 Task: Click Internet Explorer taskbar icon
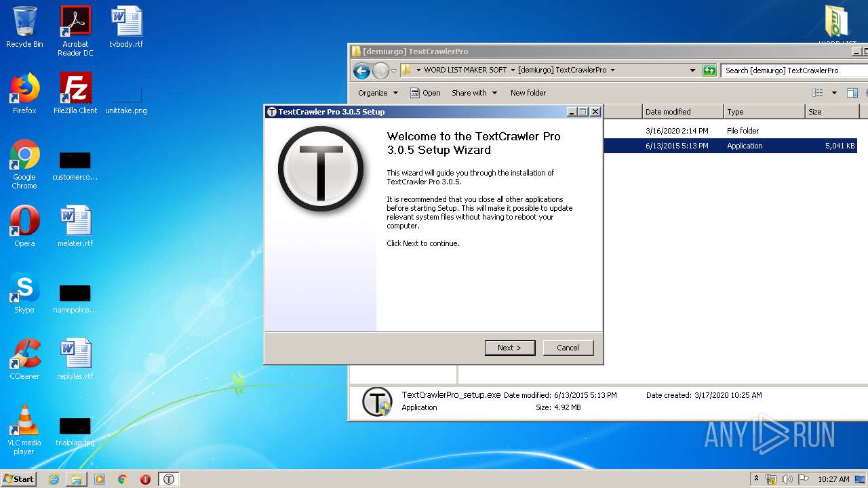point(54,479)
